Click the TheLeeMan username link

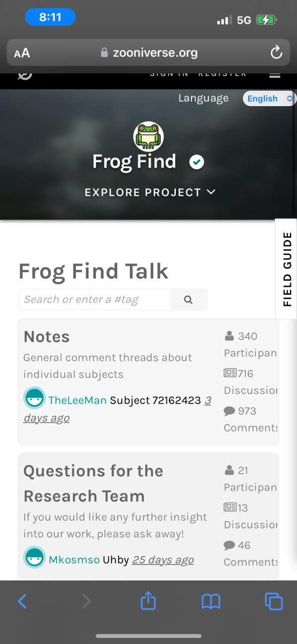77,400
